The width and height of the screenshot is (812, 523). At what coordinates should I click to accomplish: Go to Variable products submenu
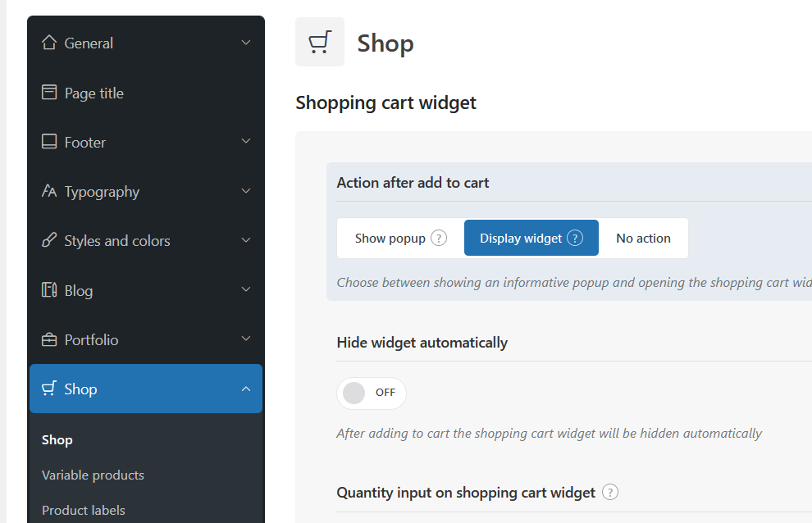(93, 475)
